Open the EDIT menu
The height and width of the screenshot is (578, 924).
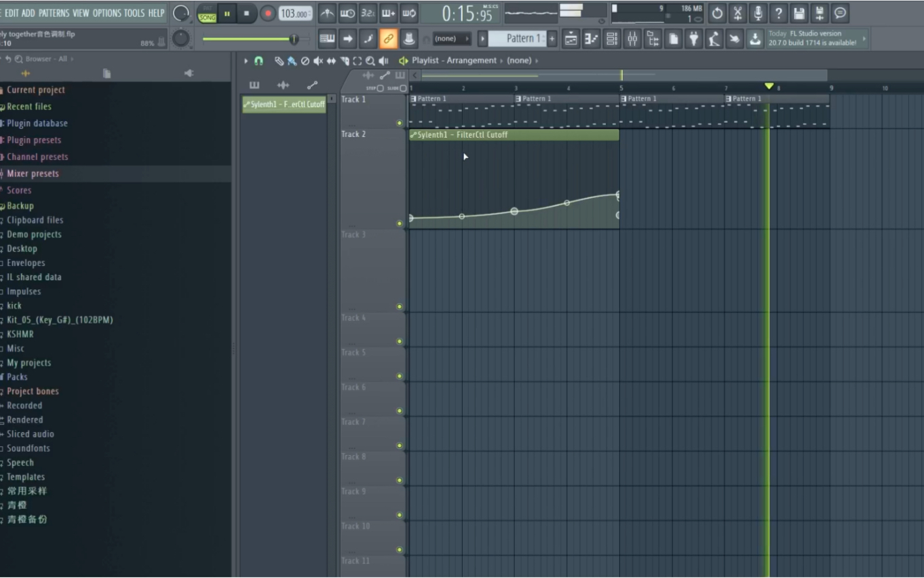(x=12, y=13)
